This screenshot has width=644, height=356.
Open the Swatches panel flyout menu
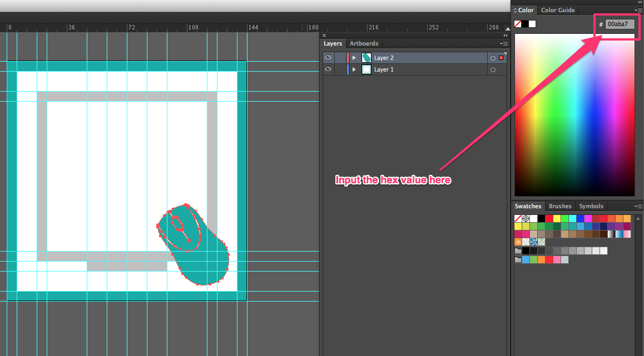click(638, 206)
